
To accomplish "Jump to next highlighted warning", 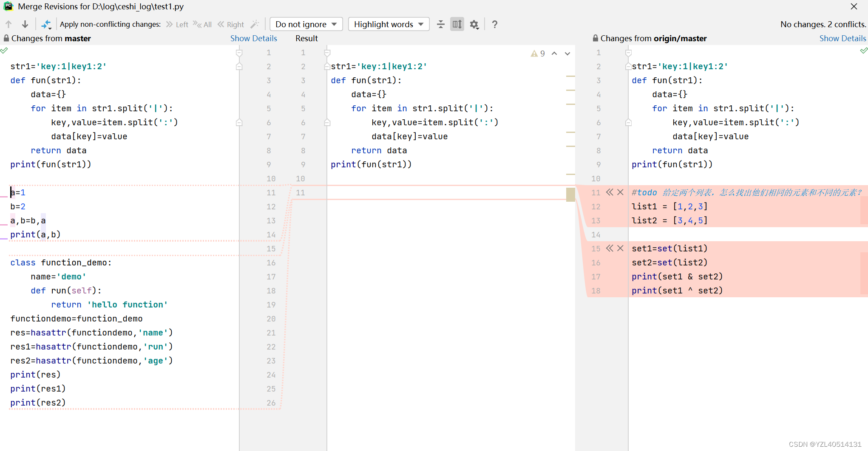I will click(567, 54).
